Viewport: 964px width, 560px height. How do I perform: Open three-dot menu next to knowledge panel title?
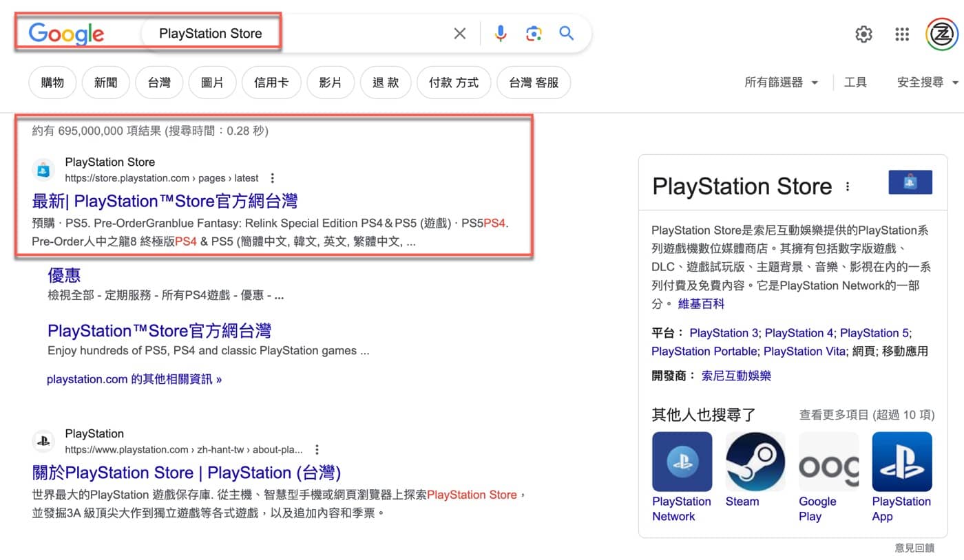tap(848, 186)
